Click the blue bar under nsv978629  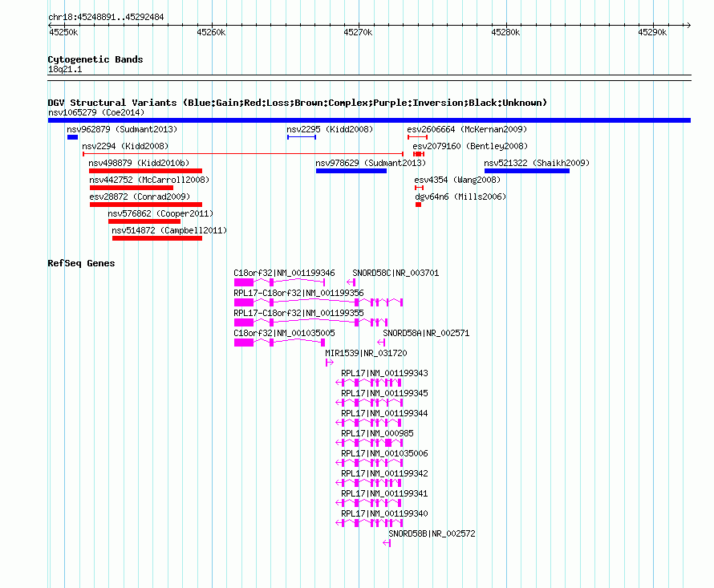351,171
